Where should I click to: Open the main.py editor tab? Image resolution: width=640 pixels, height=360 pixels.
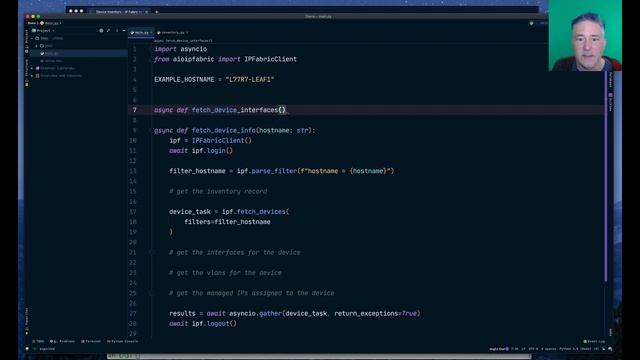tap(141, 33)
